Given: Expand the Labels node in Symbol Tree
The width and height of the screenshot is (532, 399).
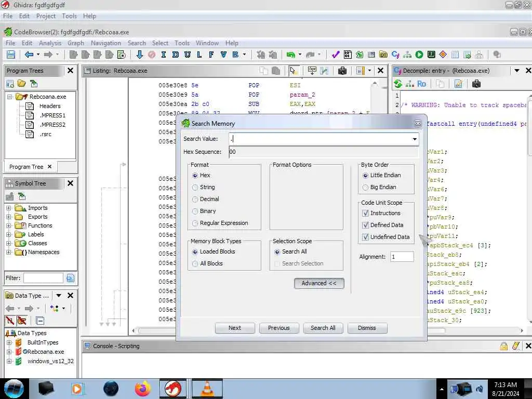Looking at the screenshot, I should 9,234.
